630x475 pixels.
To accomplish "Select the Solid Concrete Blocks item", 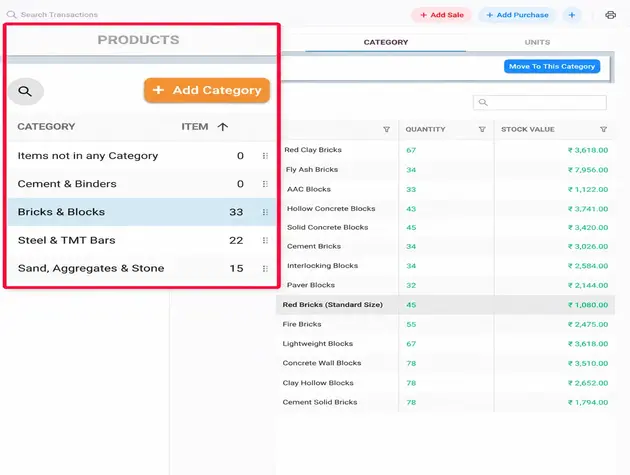I will click(327, 227).
